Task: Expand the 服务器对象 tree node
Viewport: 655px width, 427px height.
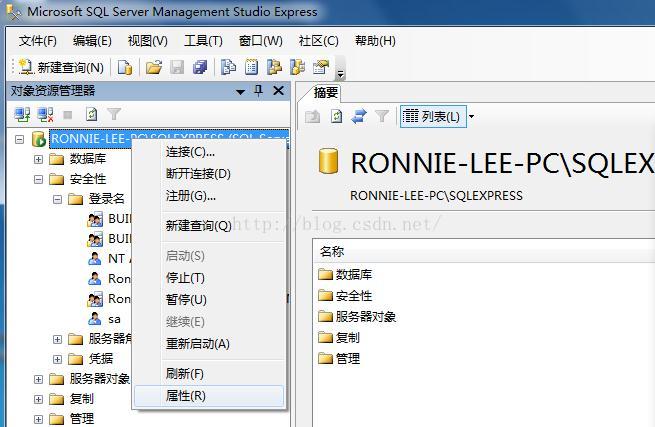Action: [x=38, y=379]
